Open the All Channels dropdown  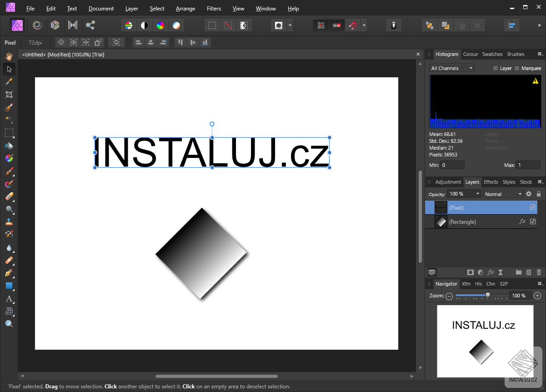pos(451,68)
